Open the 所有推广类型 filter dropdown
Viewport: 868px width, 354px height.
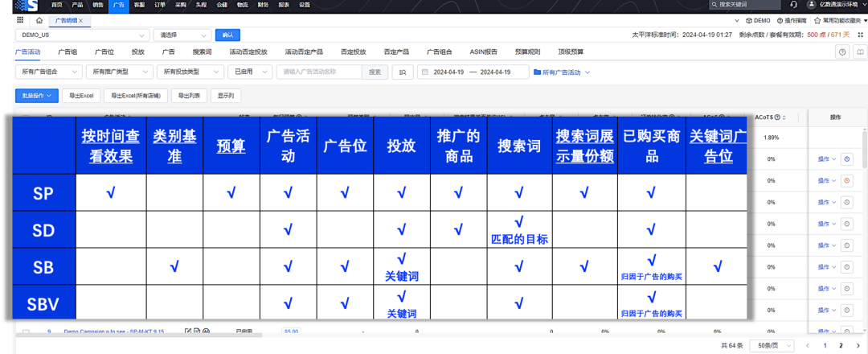[120, 72]
